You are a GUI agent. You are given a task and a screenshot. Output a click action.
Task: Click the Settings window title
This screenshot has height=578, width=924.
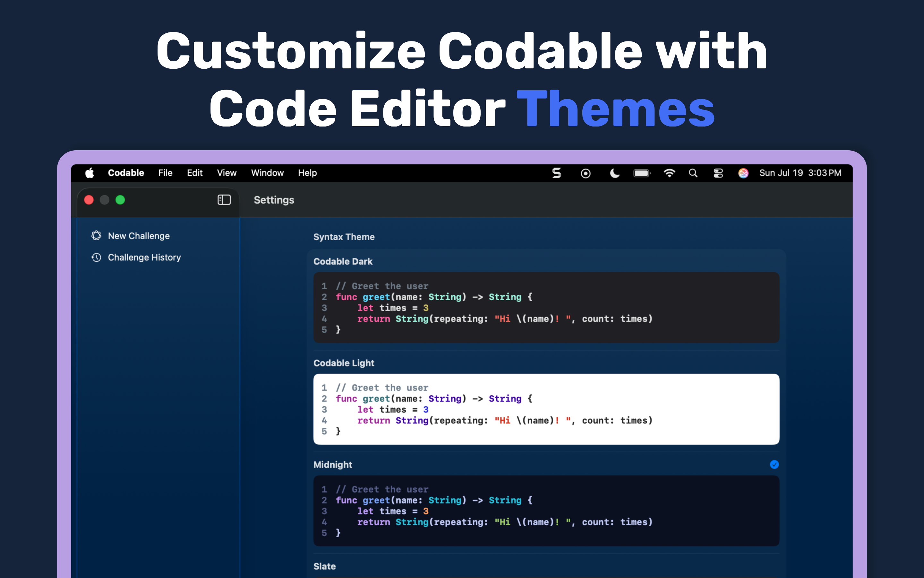[x=274, y=200]
